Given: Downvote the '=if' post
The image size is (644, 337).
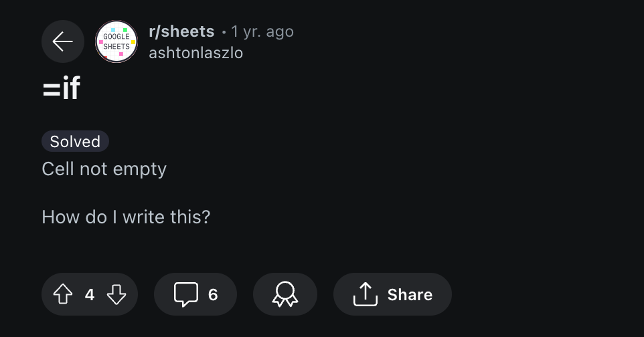Looking at the screenshot, I should [x=116, y=294].
